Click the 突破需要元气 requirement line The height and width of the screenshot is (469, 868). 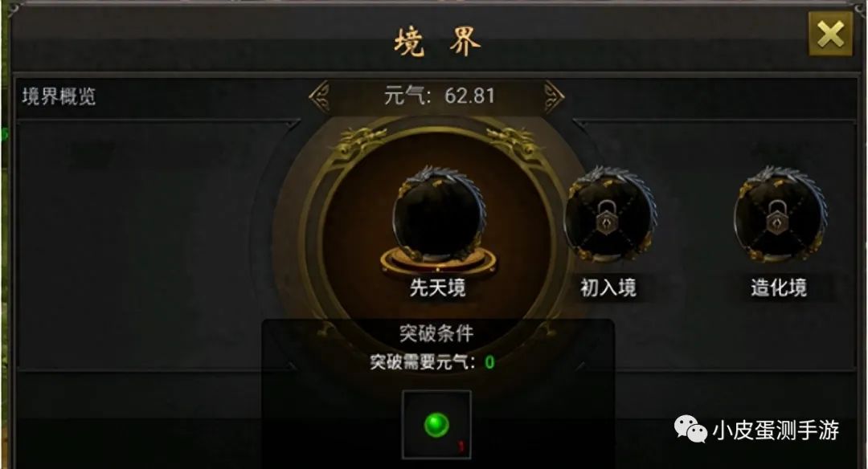432,362
